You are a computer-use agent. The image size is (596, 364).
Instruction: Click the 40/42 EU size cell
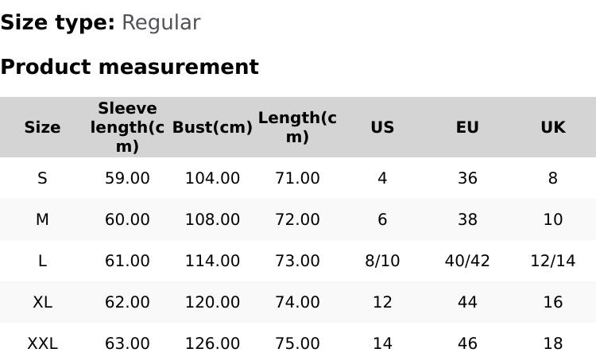click(467, 261)
